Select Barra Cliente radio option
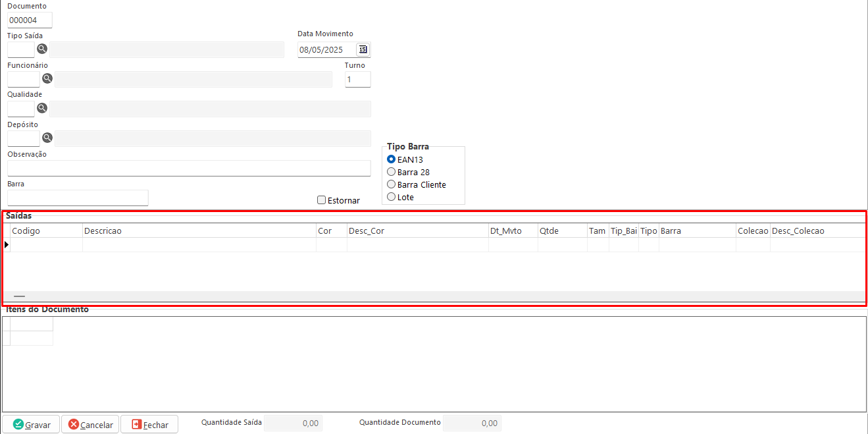 point(392,184)
